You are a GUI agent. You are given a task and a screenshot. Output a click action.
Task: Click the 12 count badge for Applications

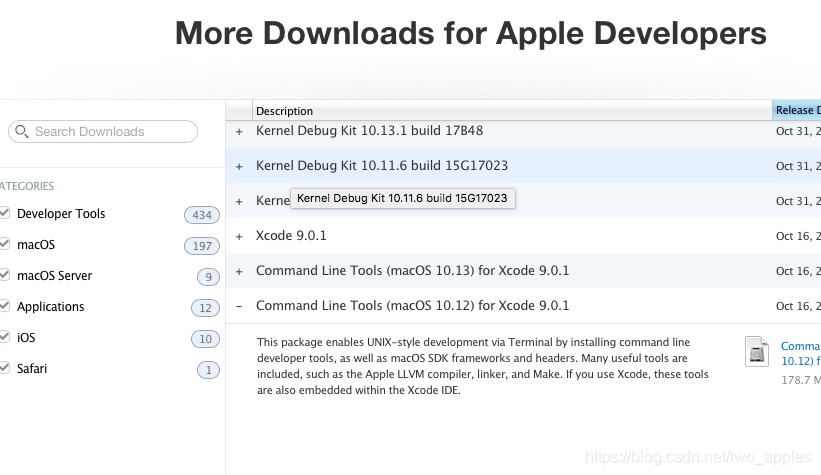[205, 308]
